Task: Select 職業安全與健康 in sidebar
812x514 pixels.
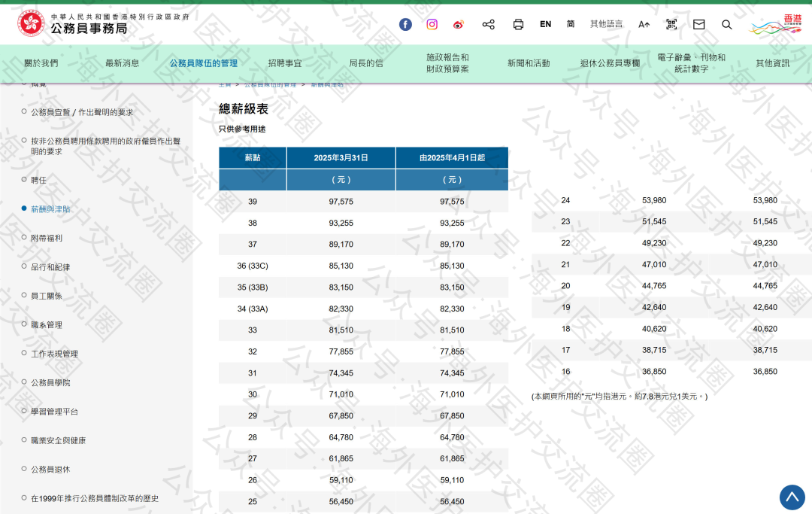Action: (x=58, y=440)
